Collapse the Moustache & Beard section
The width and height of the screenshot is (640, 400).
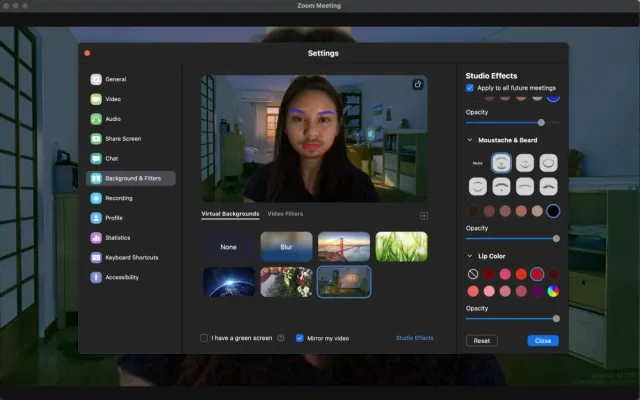tap(470, 140)
